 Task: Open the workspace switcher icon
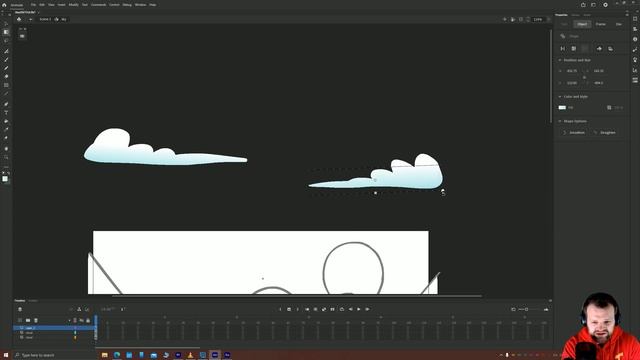point(593,5)
